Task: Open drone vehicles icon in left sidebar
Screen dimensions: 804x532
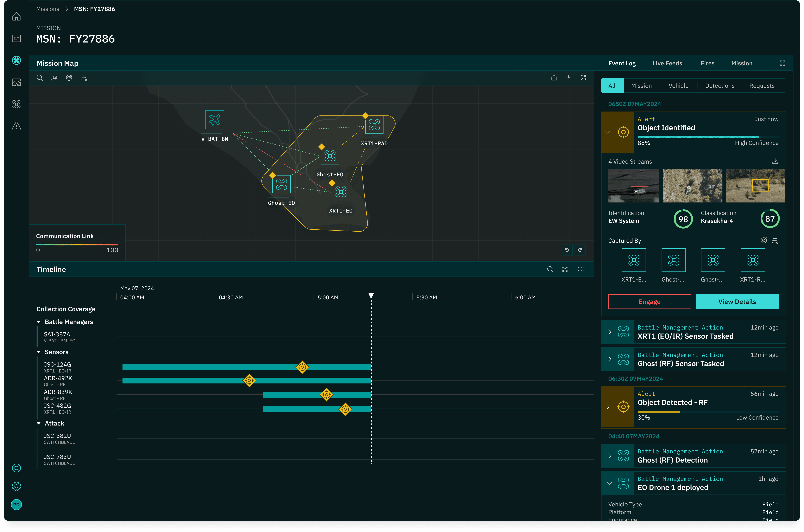Action: pos(16,104)
